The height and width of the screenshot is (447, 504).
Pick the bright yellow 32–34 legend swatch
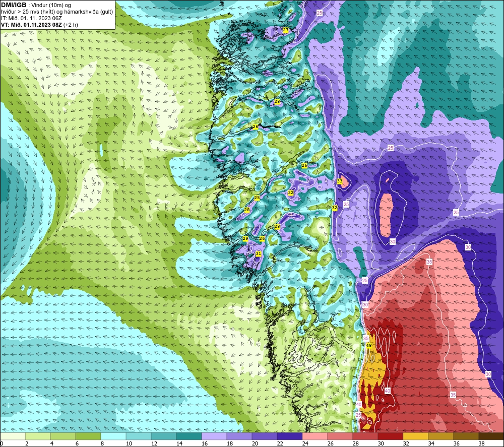tap(415, 436)
